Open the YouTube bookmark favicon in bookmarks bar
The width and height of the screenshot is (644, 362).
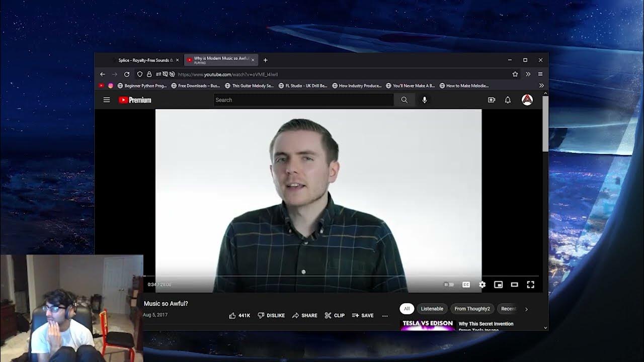click(x=101, y=85)
